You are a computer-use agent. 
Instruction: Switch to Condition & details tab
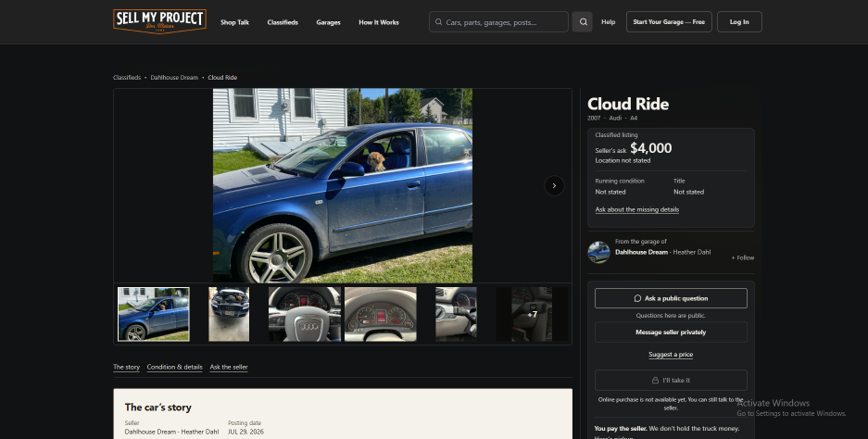(x=174, y=367)
